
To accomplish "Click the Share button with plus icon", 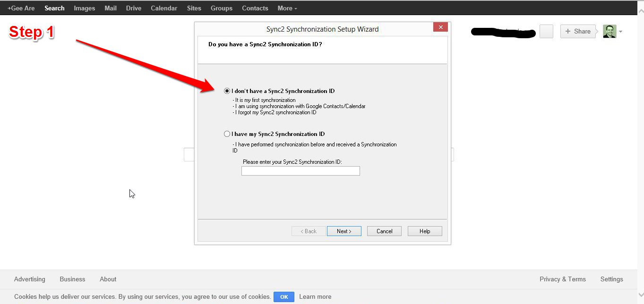I will (x=577, y=32).
